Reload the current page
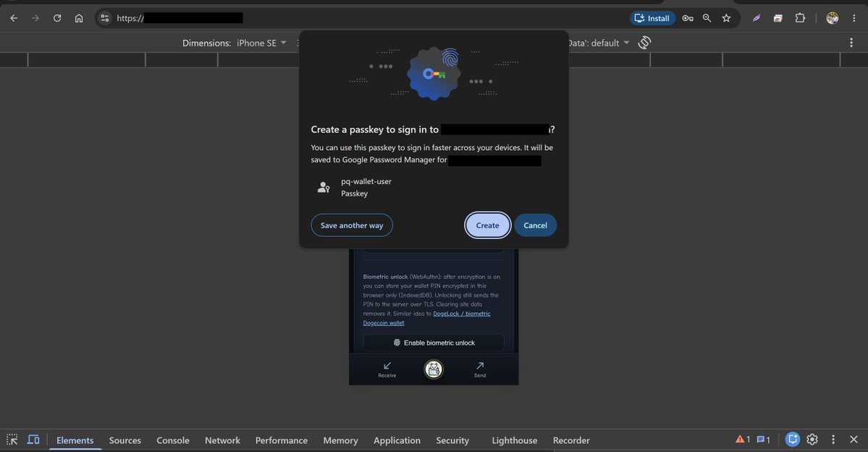The height and width of the screenshot is (452, 868). pyautogui.click(x=57, y=18)
